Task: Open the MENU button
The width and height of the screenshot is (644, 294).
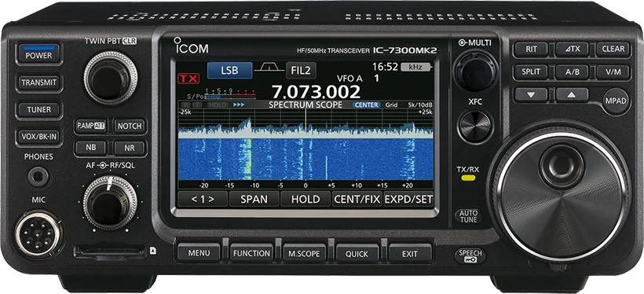Action: tap(199, 253)
